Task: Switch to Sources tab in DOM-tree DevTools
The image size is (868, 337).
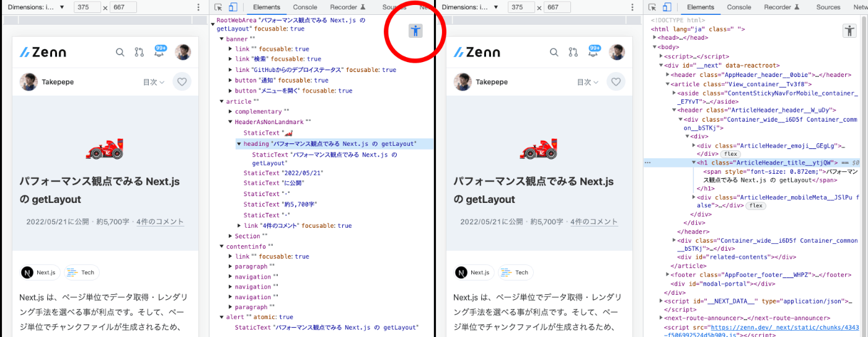Action: point(828,7)
